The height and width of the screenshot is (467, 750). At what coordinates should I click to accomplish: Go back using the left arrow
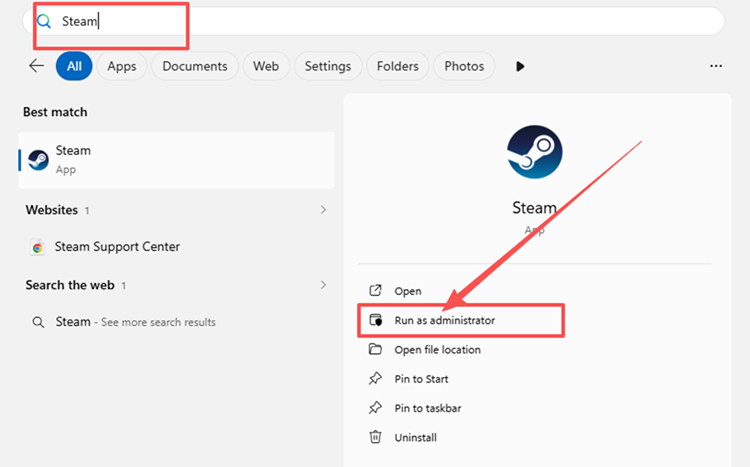(36, 66)
